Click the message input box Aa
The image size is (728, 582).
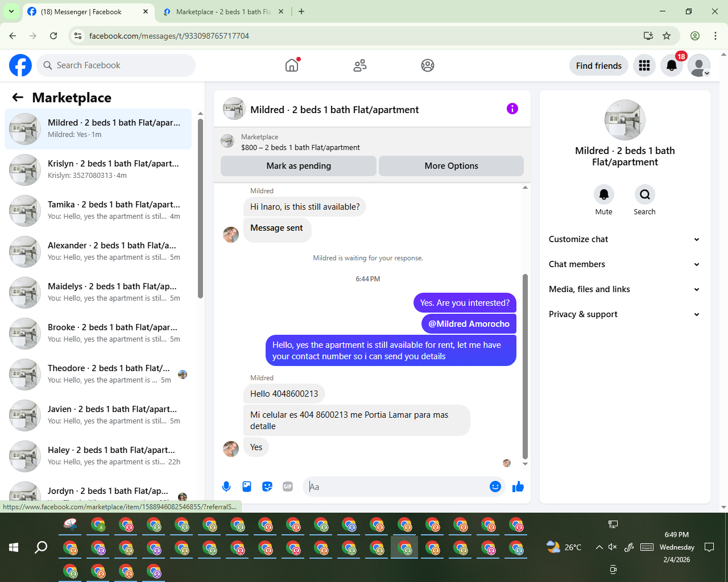(x=397, y=487)
